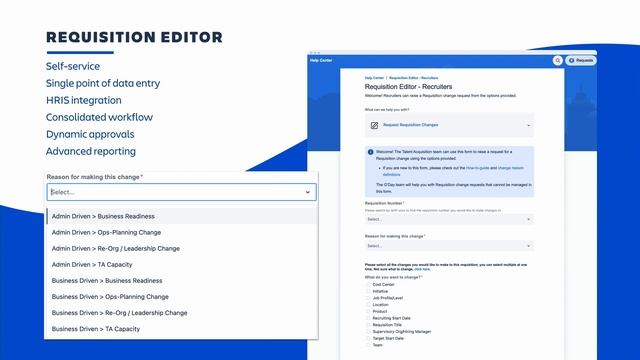Click the Requisition Number field label
Screen dimensions: 640x360
tap(384, 203)
